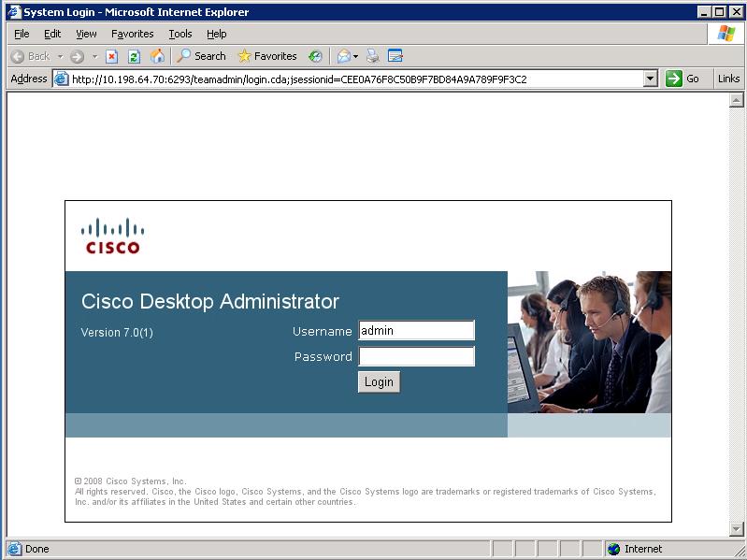Open the Favorites star toolbar button
The width and height of the screenshot is (747, 560).
tap(267, 56)
